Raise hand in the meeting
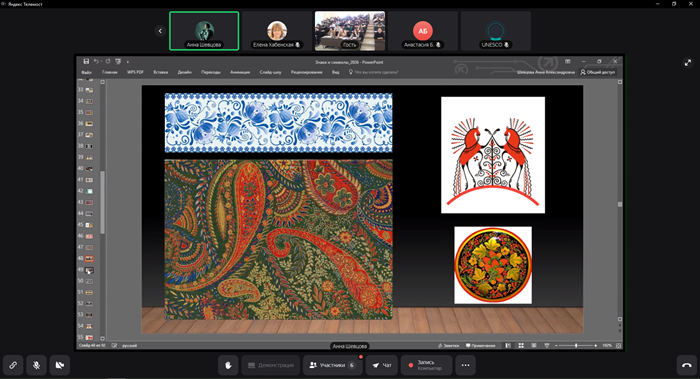 (x=228, y=365)
